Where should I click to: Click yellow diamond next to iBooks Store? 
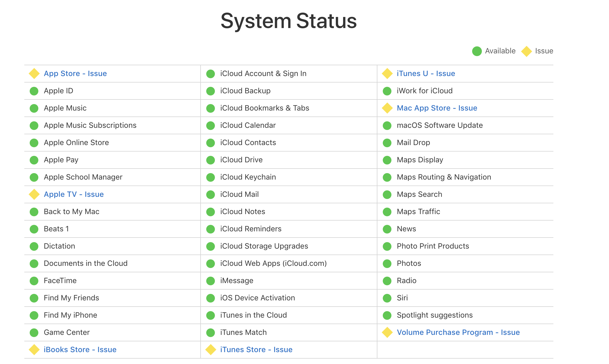coord(34,350)
